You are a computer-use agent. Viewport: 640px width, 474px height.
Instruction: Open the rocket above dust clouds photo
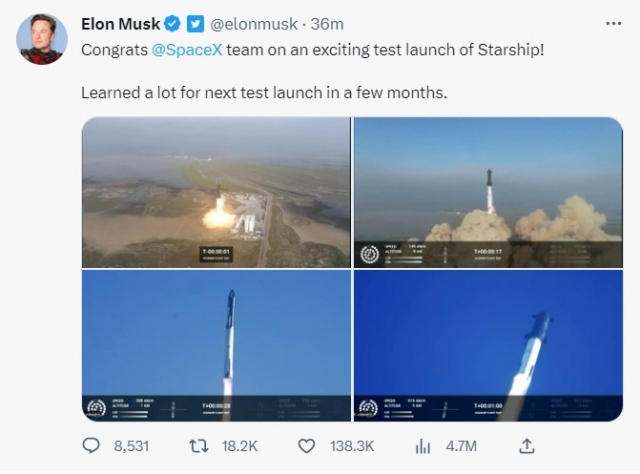click(488, 192)
